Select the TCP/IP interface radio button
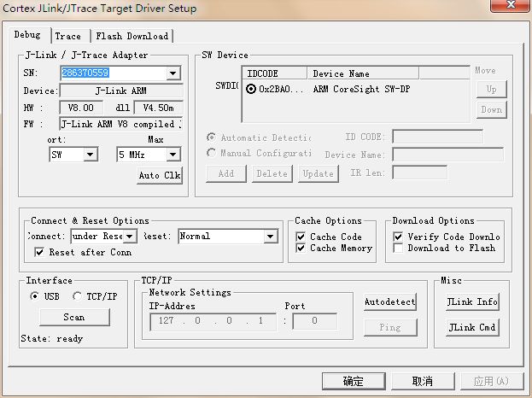This screenshot has width=532, height=398. 77,296
